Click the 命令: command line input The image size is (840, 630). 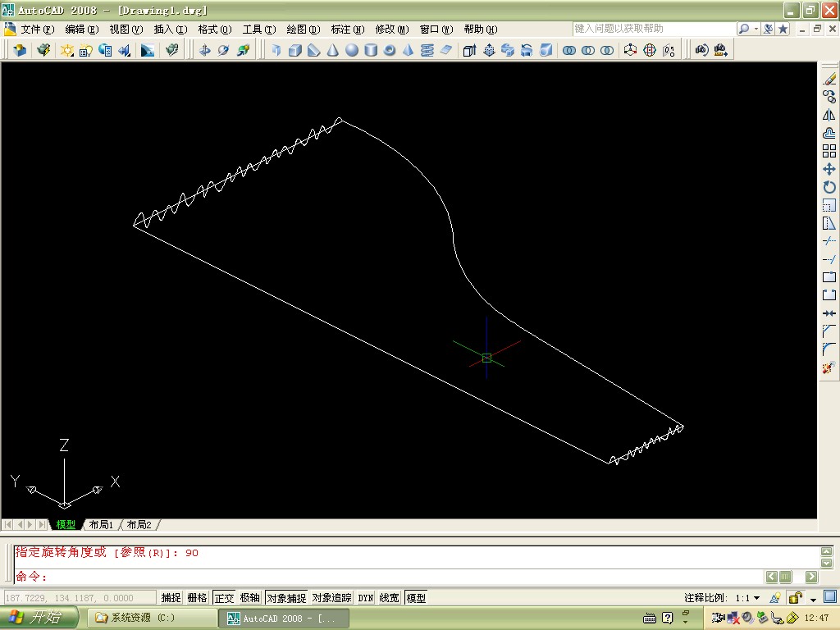388,577
